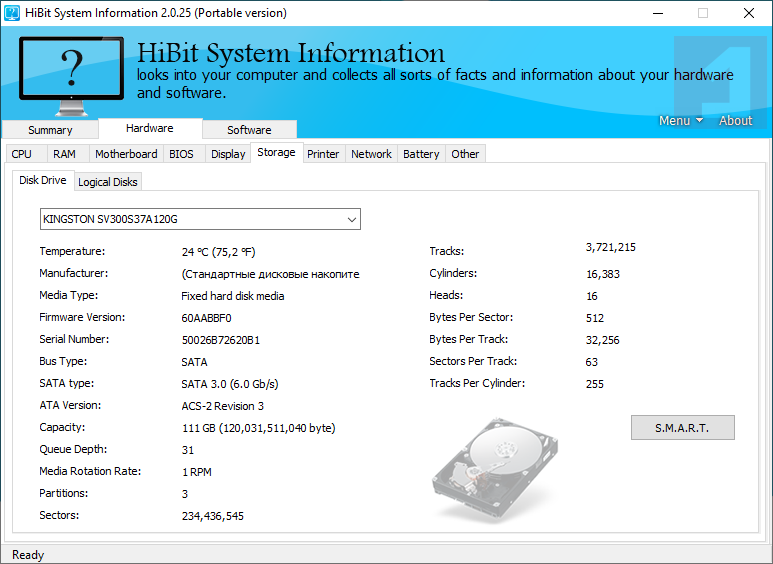Screen dimensions: 773x564
Task: Switch to the Summary tab
Action: [50, 130]
